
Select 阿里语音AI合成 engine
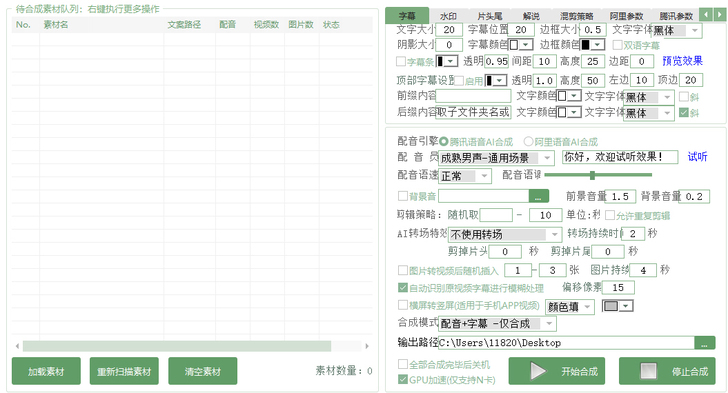(x=528, y=141)
